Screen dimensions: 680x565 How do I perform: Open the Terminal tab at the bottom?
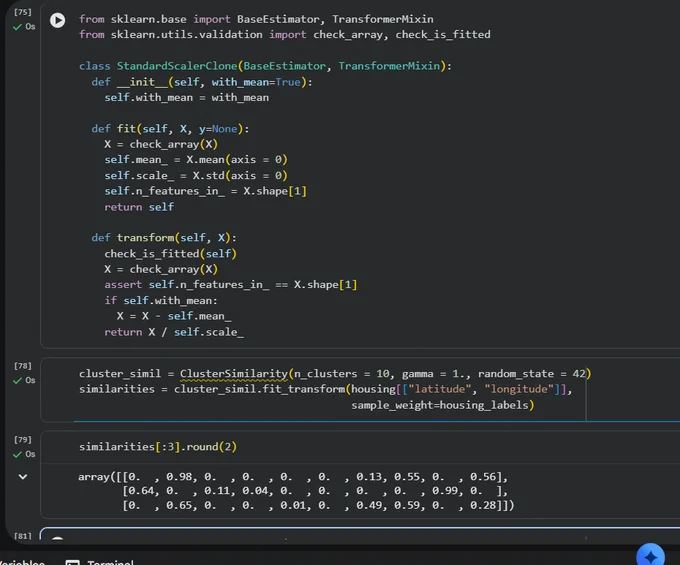pyautogui.click(x=99, y=562)
